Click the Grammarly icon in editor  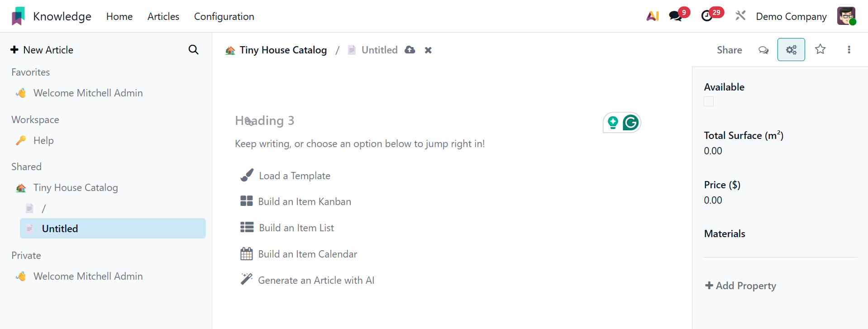pos(630,123)
